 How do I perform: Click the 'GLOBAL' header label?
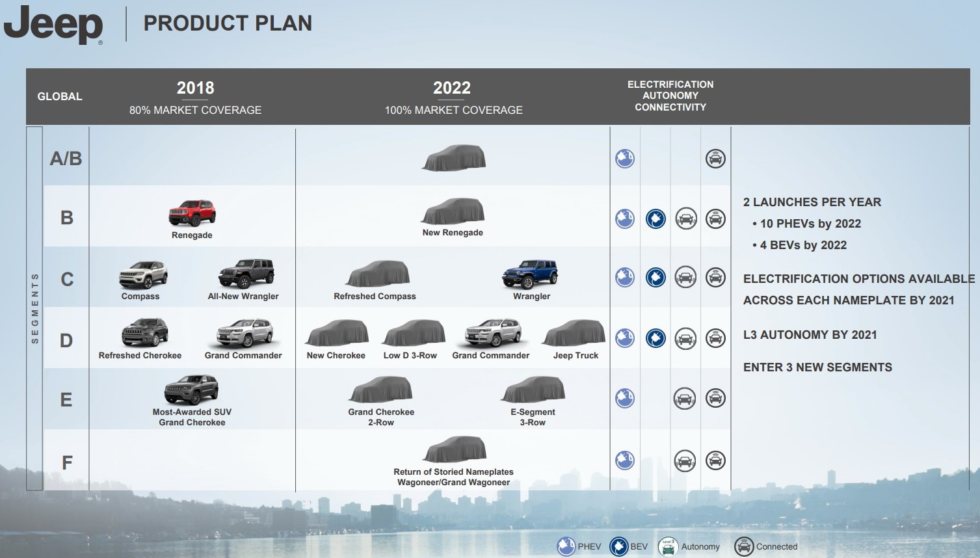(60, 96)
